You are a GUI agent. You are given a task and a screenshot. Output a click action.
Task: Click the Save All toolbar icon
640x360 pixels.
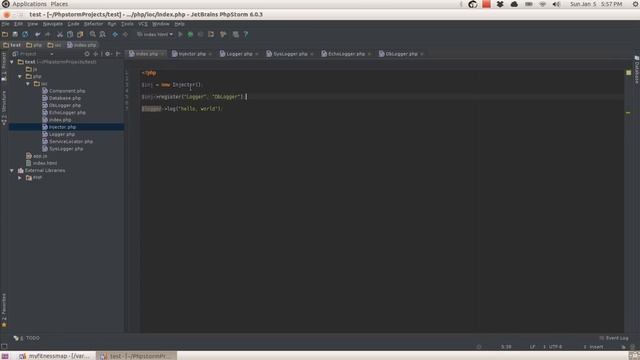click(x=15, y=35)
